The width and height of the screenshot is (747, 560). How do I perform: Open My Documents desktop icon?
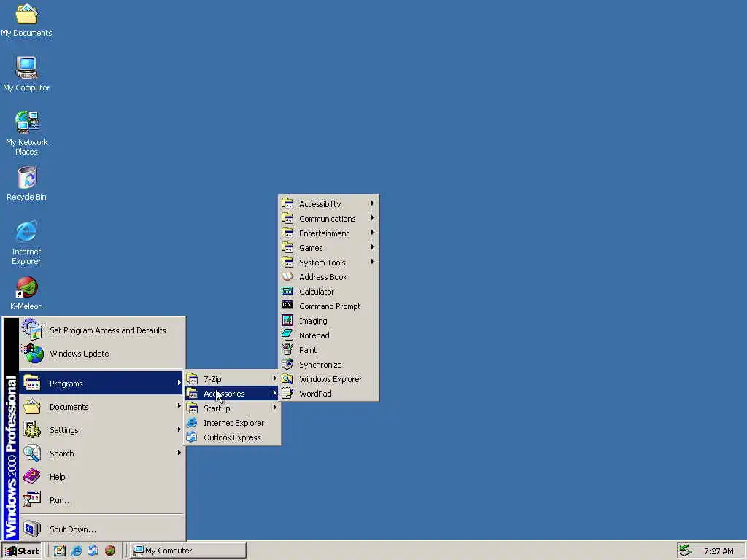(x=26, y=20)
